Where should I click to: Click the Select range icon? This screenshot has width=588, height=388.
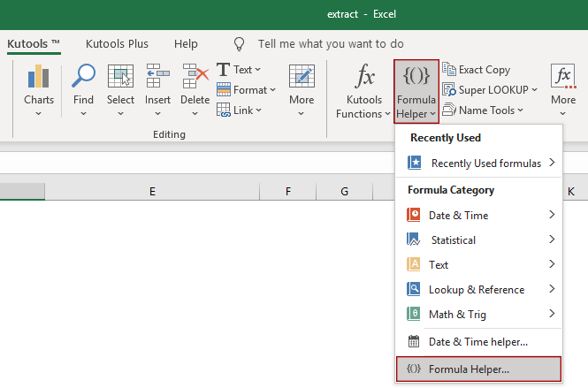120,77
